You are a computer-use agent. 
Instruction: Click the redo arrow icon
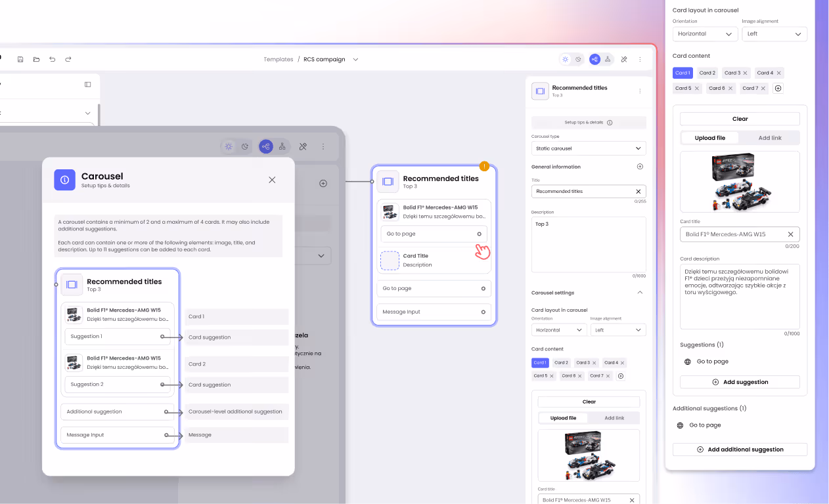[x=68, y=59]
